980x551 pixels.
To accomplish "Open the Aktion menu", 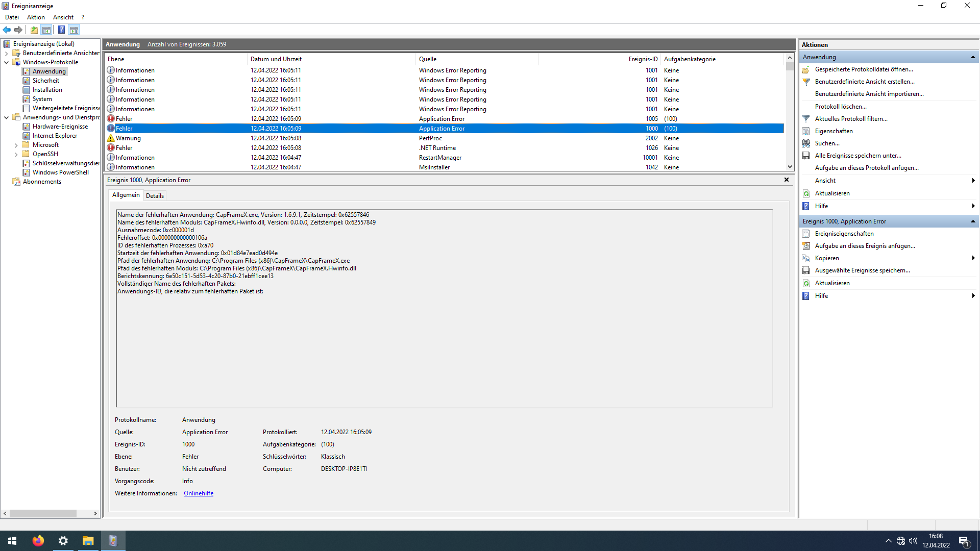I will pos(36,17).
